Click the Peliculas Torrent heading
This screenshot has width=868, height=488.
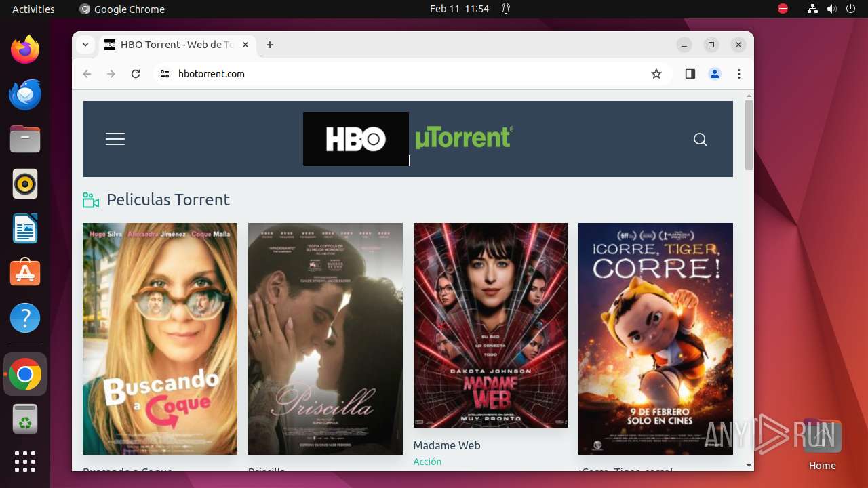click(168, 200)
